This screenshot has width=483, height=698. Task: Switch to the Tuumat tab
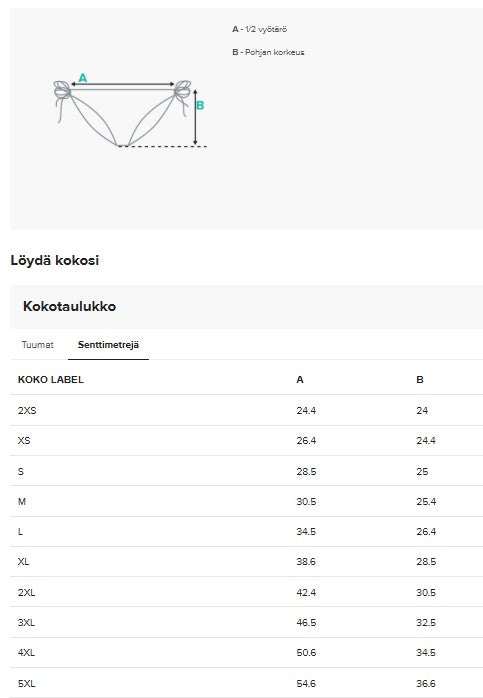click(37, 345)
